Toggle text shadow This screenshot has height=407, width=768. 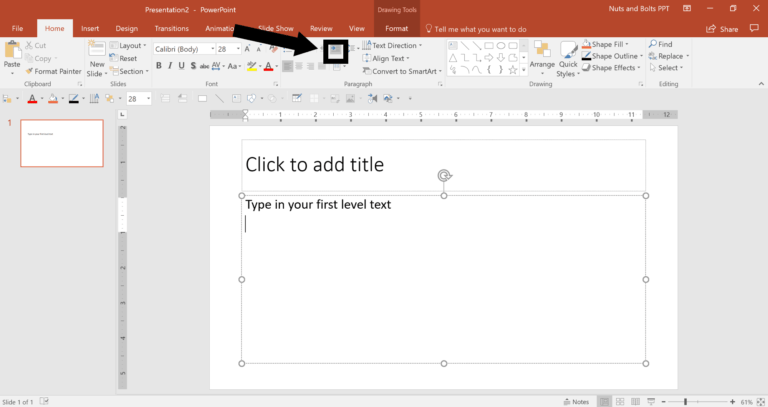click(193, 66)
